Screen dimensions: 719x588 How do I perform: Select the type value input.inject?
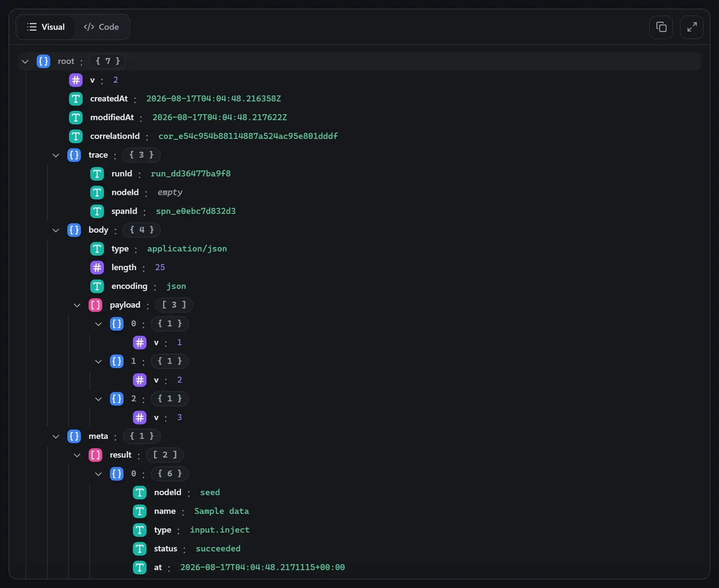220,530
